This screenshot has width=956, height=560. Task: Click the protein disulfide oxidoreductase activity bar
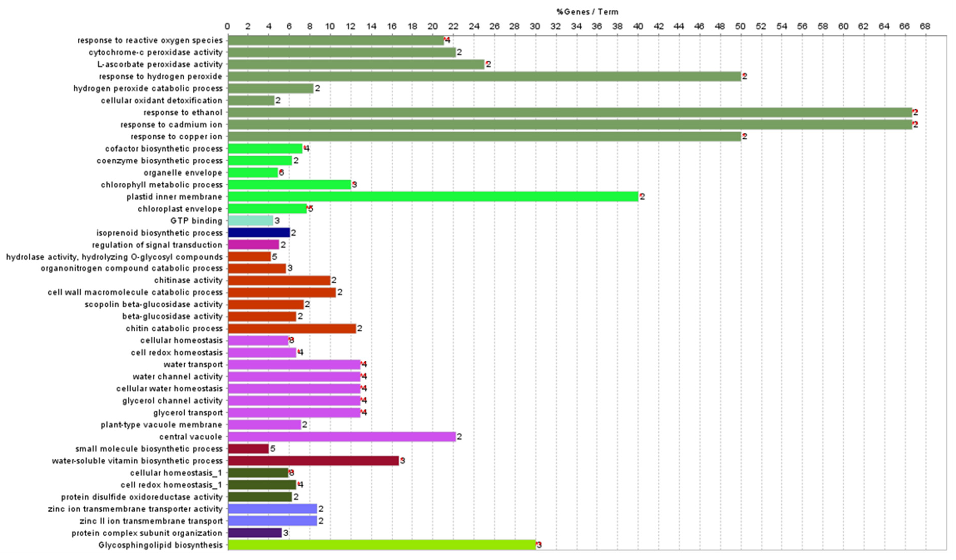tap(260, 497)
